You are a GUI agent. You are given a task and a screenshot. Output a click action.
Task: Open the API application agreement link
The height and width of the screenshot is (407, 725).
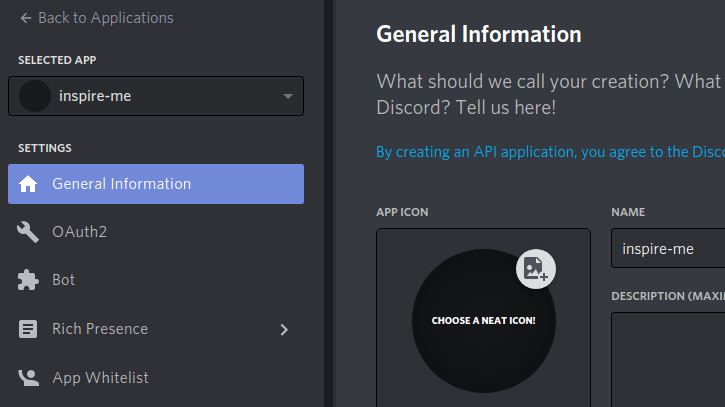pyautogui.click(x=550, y=152)
